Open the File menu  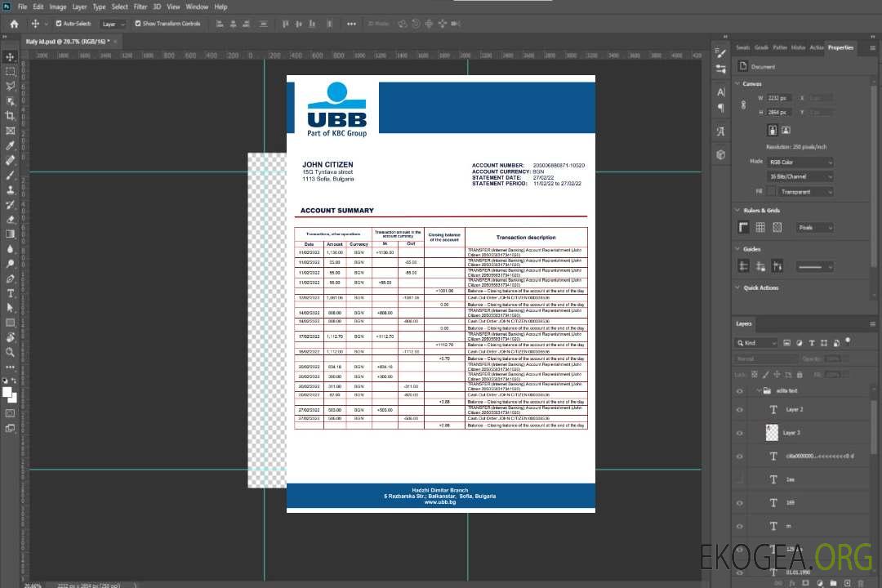[x=23, y=7]
